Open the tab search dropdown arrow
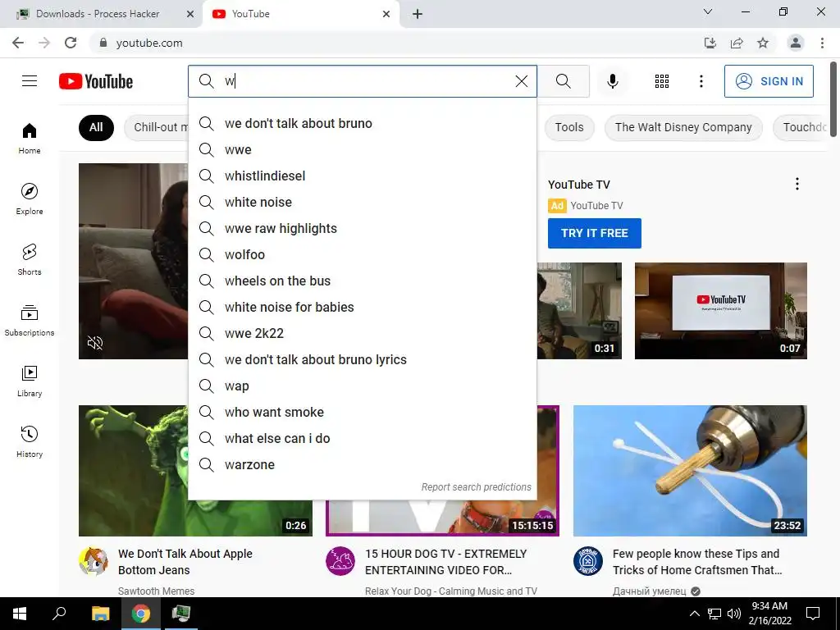 (x=708, y=11)
